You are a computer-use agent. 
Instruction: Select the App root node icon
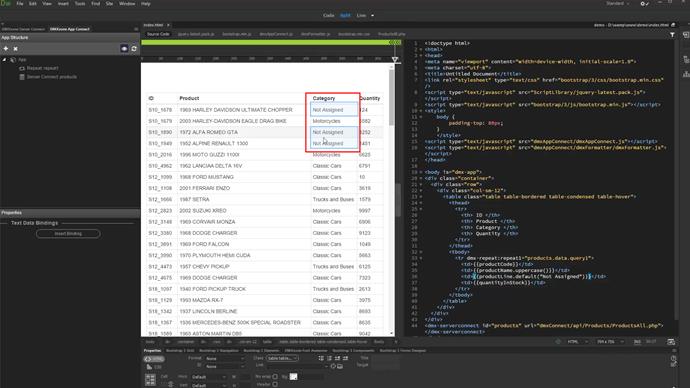pos(13,59)
